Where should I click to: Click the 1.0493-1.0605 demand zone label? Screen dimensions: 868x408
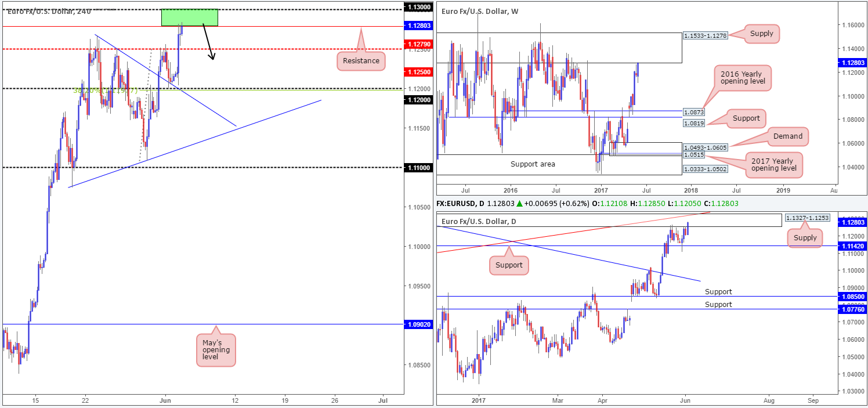click(x=705, y=147)
